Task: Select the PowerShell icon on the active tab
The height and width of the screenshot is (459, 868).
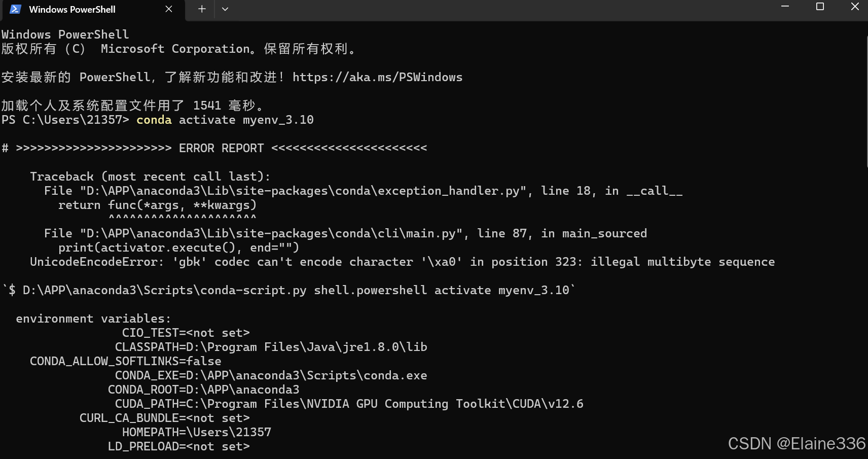Action: click(x=16, y=9)
